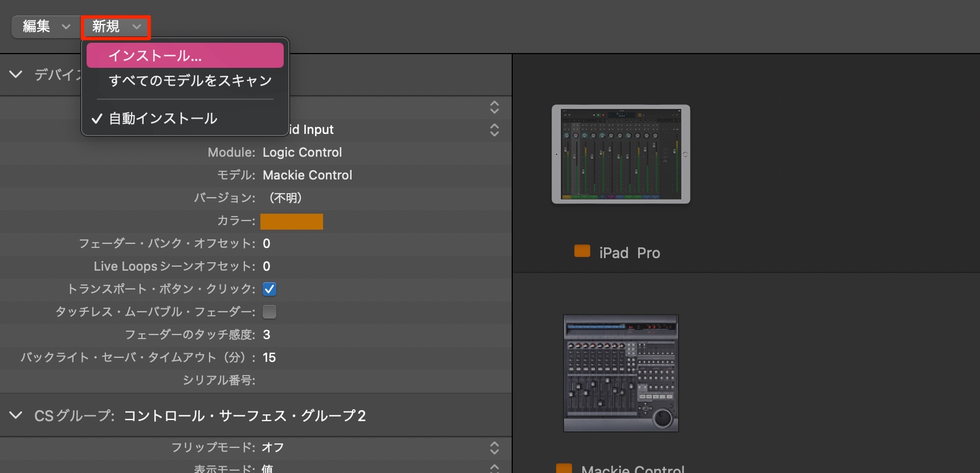The image size is (980, 473).
Task: Click the バックライト・セーバ timeout value 15
Action: 269,357
